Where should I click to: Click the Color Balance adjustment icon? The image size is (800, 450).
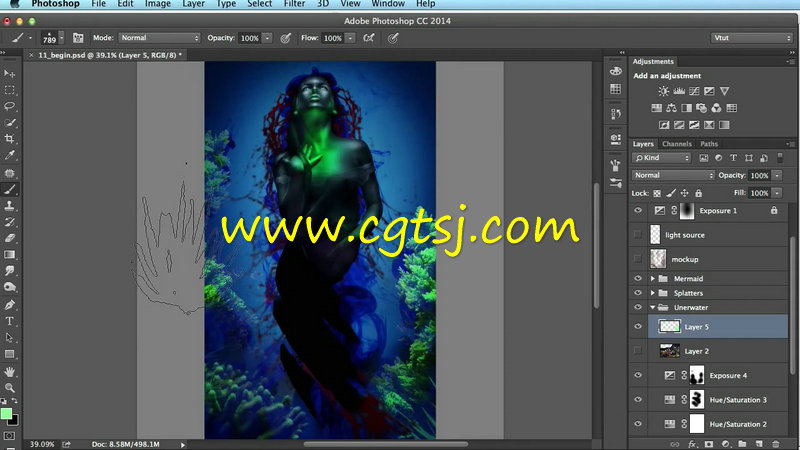pyautogui.click(x=671, y=108)
